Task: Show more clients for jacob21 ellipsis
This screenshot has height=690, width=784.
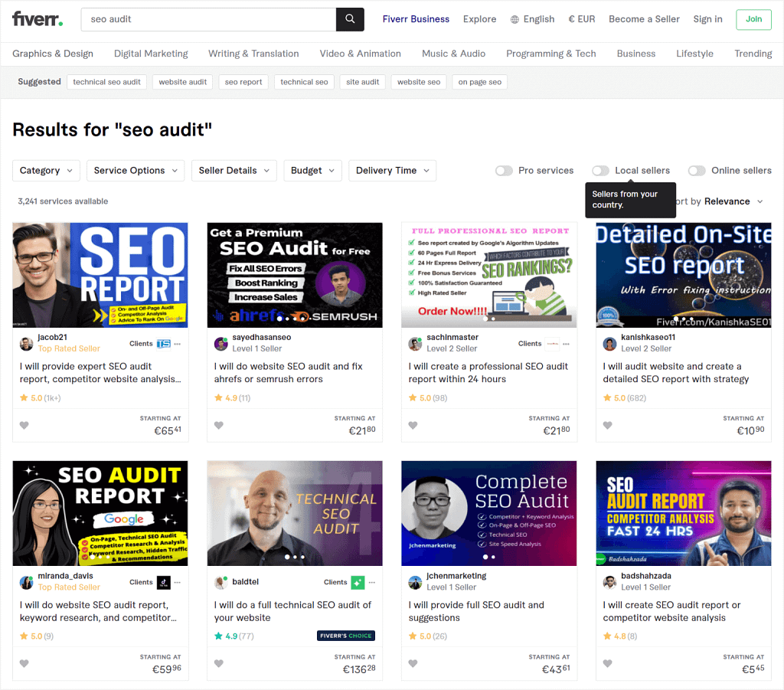Action: (x=178, y=344)
